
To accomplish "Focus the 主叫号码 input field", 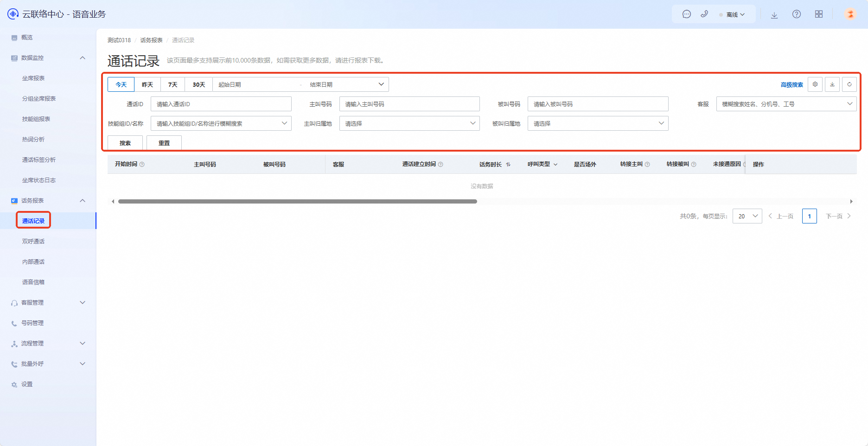I will pyautogui.click(x=409, y=104).
